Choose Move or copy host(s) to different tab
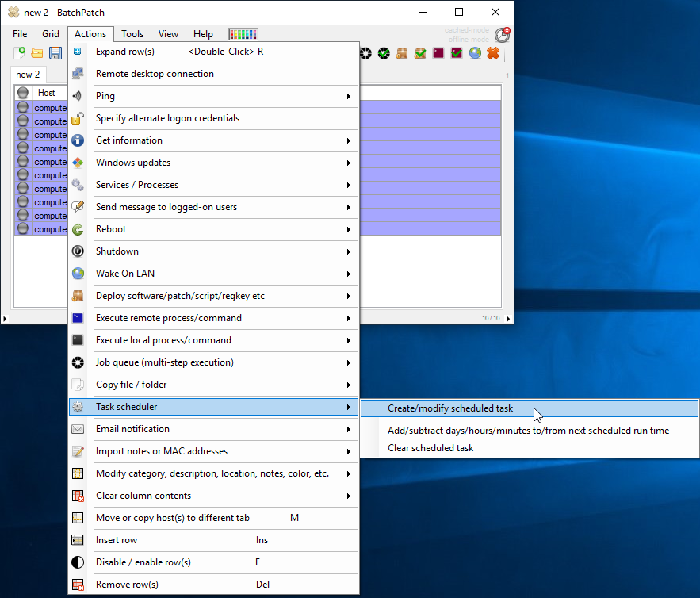700x598 pixels. tap(213, 518)
